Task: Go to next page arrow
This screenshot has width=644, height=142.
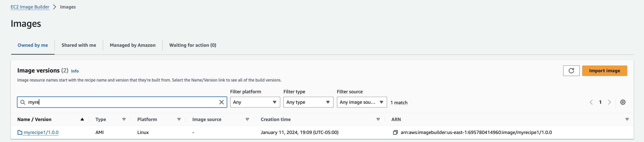Action: 609,102
